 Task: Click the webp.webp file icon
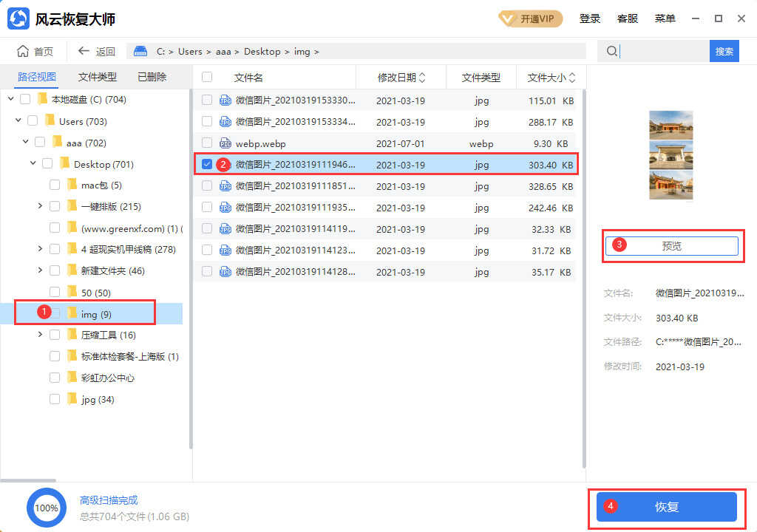225,143
